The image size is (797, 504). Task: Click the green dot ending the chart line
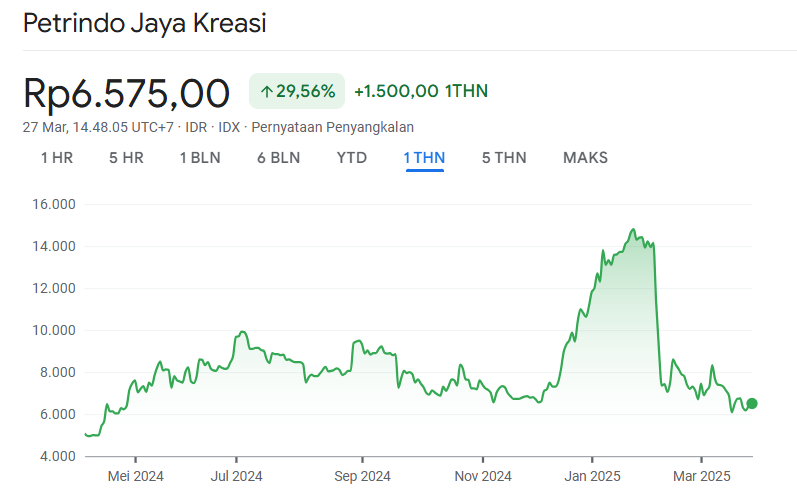752,403
